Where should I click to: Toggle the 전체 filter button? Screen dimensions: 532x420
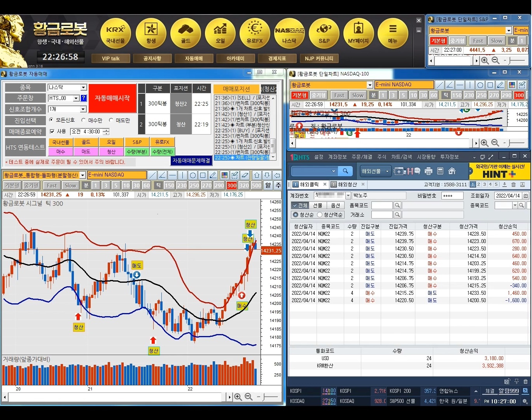pyautogui.click(x=300, y=205)
